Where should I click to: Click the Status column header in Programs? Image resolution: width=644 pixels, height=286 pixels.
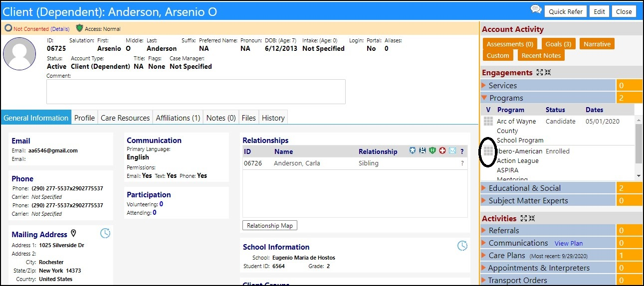pos(555,110)
